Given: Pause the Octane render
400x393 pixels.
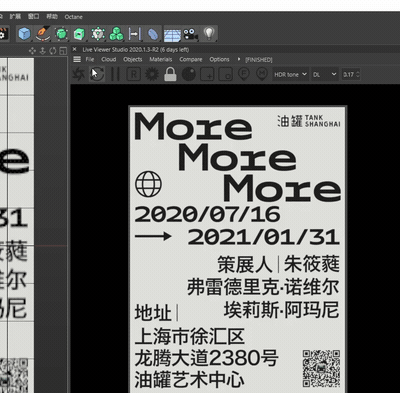Looking at the screenshot, I should coord(115,74).
